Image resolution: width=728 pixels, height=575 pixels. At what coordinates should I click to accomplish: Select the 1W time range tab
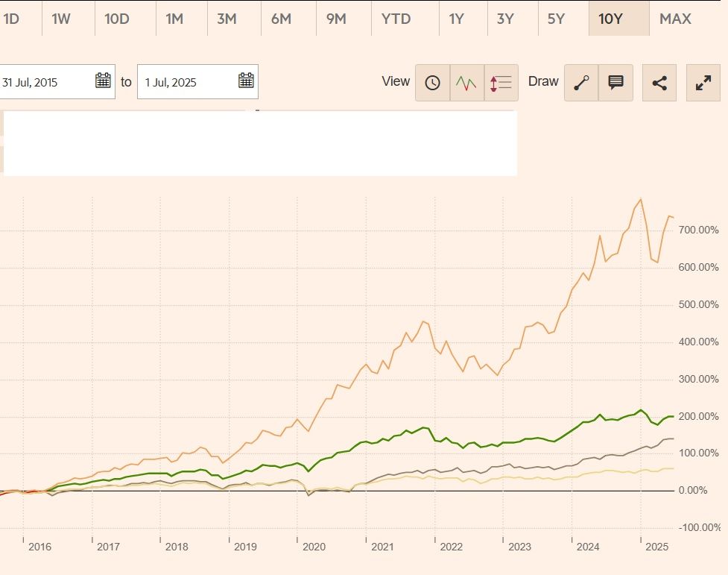point(61,19)
